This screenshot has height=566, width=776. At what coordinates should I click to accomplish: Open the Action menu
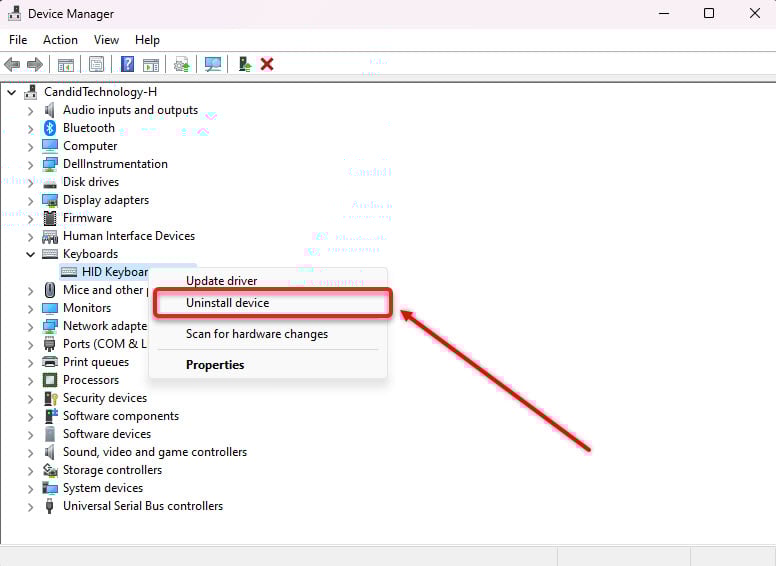pos(60,40)
